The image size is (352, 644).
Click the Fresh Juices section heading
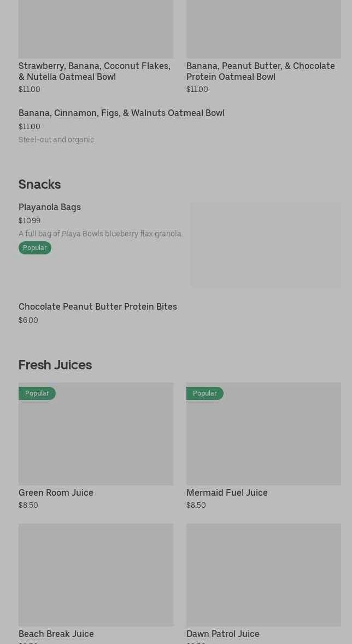coord(55,365)
